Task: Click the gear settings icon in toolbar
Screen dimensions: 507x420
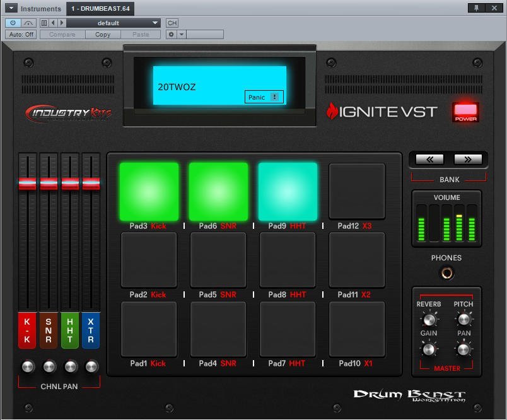Action: point(170,35)
